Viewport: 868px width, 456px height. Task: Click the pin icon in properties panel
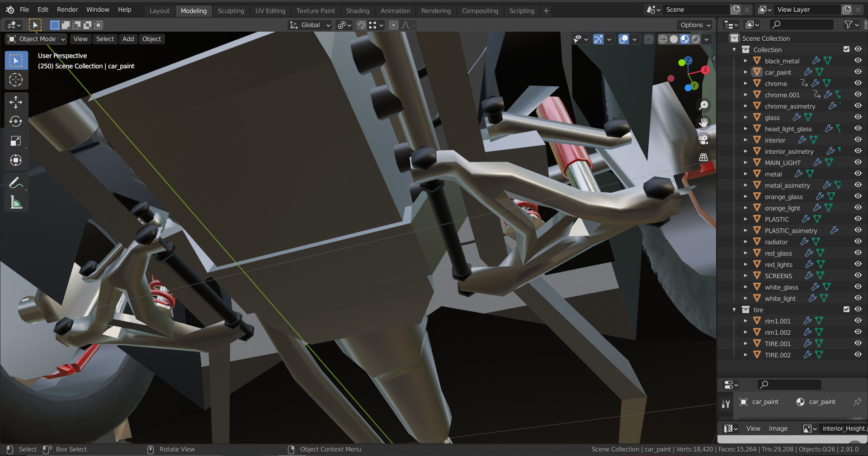click(857, 402)
